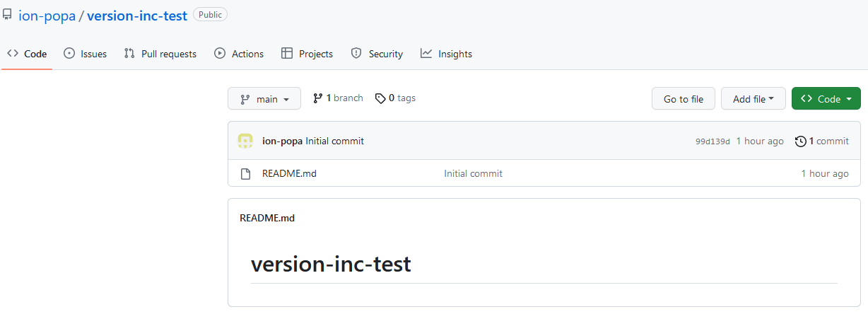Viewport: 868px width, 319px height.
Task: Click the Insights graph icon
Action: (x=426, y=53)
